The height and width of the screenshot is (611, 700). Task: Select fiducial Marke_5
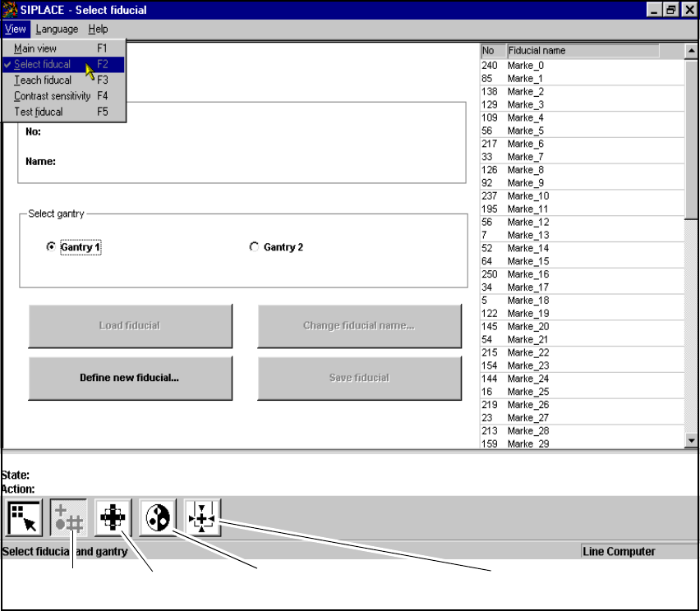[x=583, y=131]
